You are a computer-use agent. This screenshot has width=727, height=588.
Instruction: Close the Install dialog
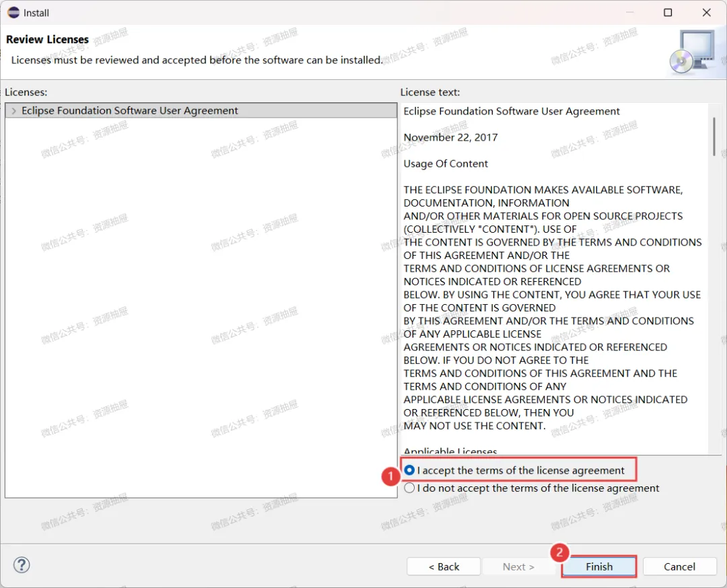coord(706,13)
